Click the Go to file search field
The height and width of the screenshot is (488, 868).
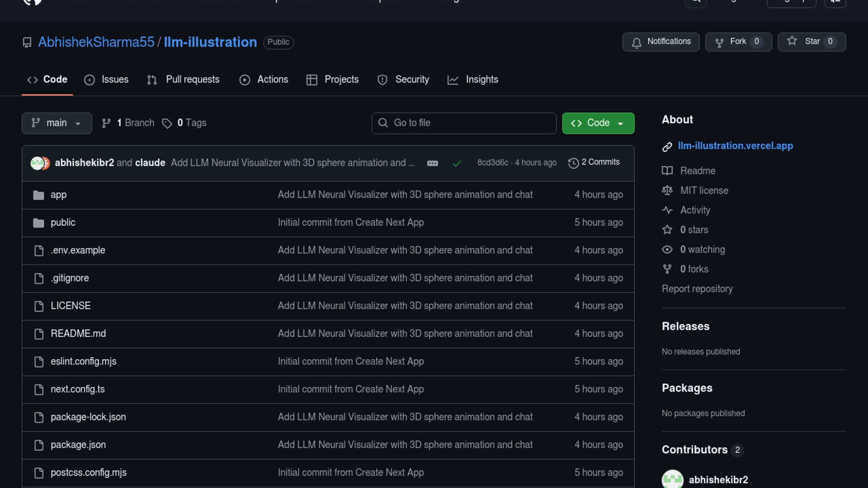click(x=464, y=123)
